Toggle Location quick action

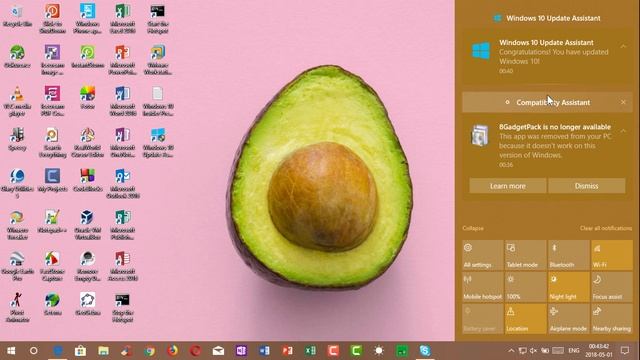[x=526, y=319]
